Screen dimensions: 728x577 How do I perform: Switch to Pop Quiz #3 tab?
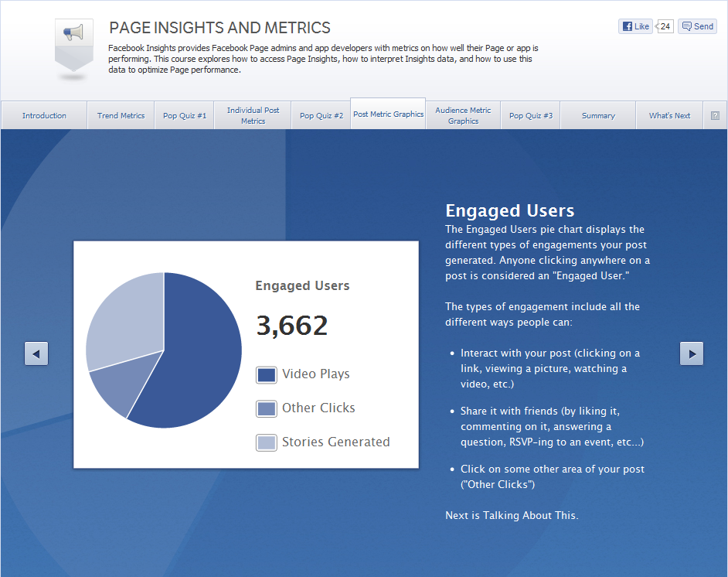click(531, 116)
